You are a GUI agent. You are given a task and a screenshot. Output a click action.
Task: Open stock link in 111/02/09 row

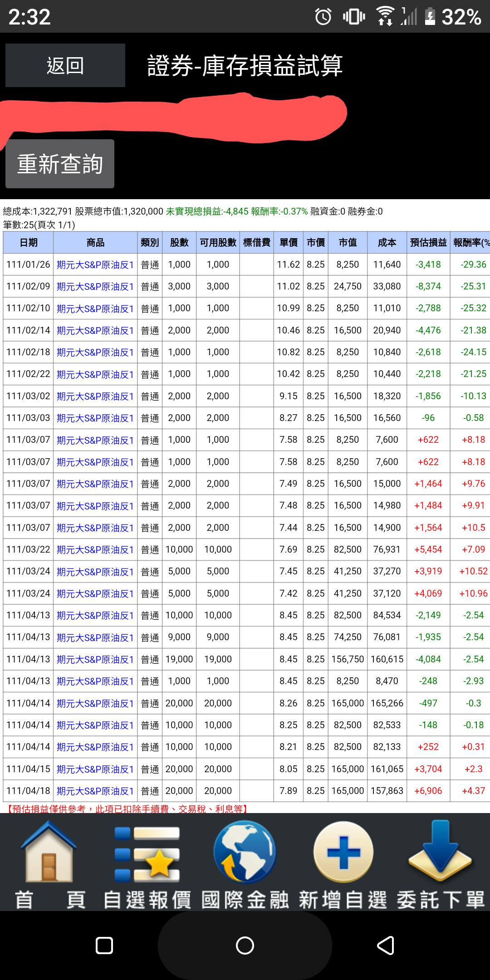(95, 287)
